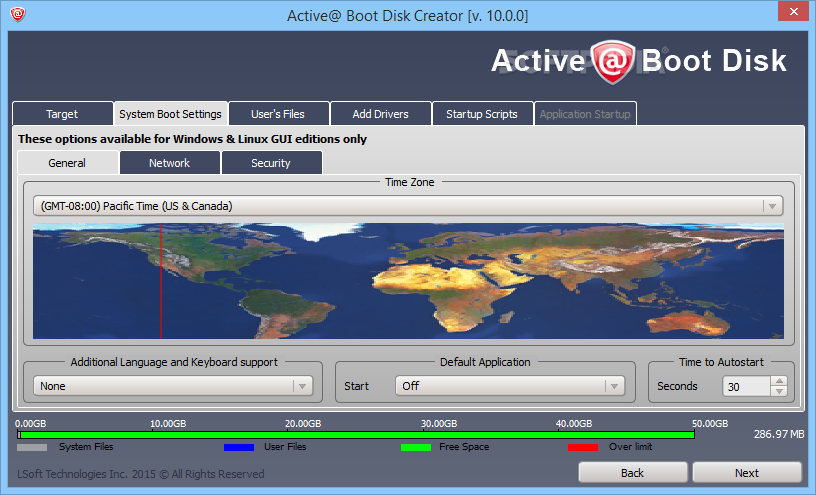Click the red time zone line on map
The height and width of the screenshot is (495, 816).
tap(161, 281)
